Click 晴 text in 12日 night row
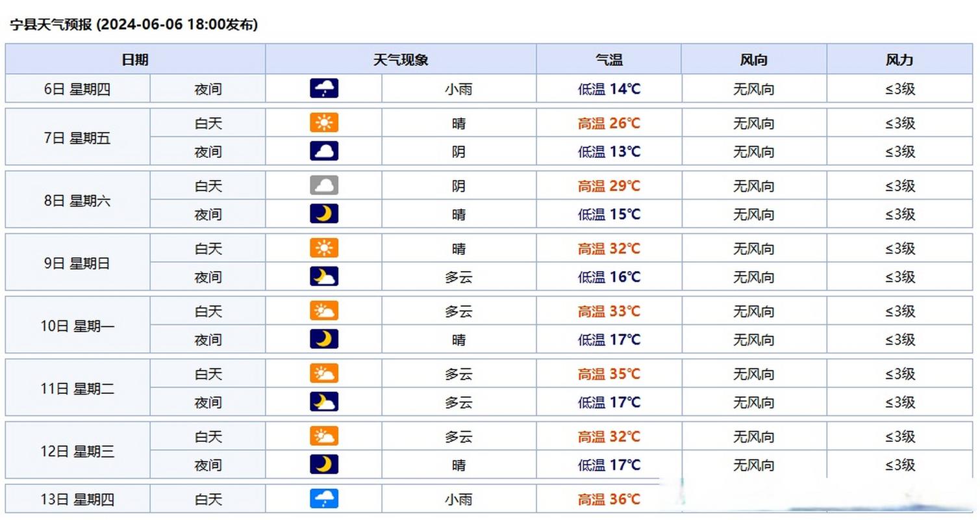980x520 pixels. [x=459, y=465]
